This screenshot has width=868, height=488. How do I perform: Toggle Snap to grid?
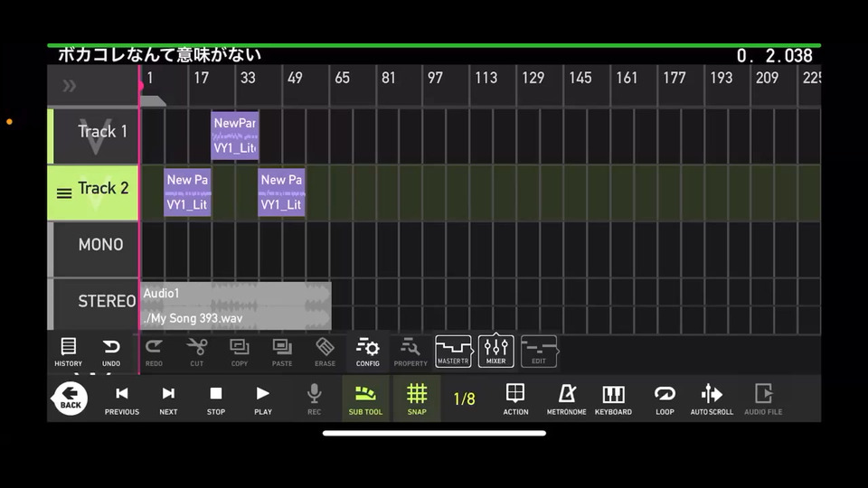click(417, 399)
